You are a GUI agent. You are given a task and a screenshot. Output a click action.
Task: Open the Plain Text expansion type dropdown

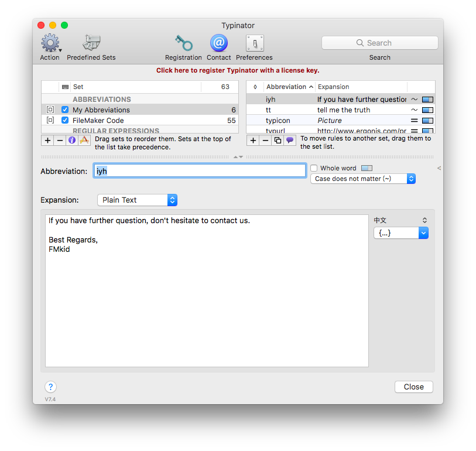tap(137, 200)
